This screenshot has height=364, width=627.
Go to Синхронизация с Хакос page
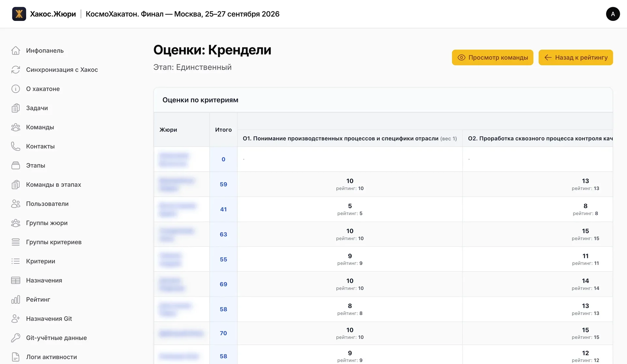pyautogui.click(x=62, y=70)
